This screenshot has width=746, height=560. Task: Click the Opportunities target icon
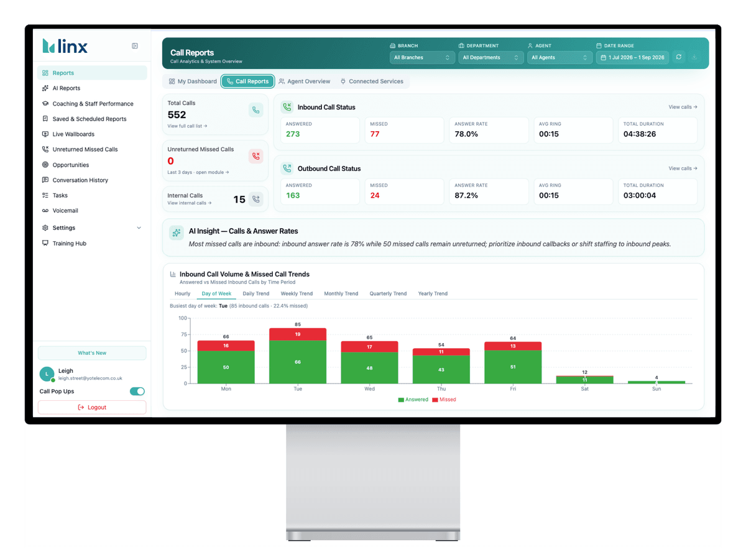pos(45,165)
